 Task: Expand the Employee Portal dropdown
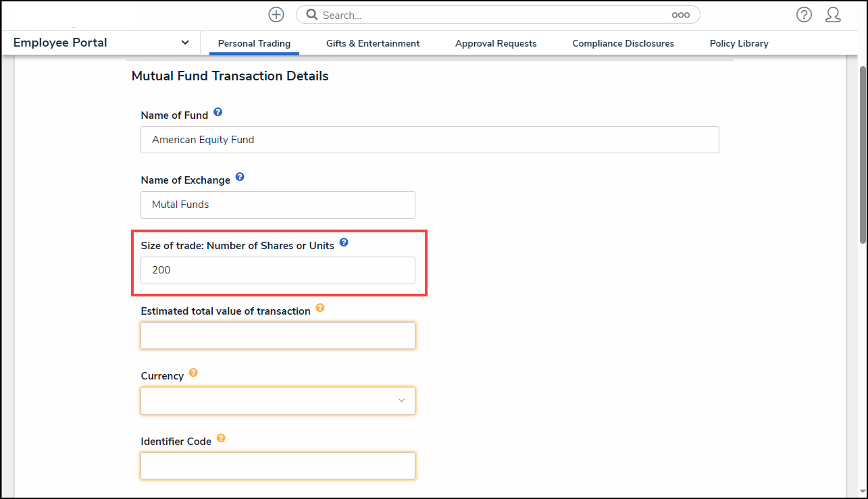coord(185,43)
